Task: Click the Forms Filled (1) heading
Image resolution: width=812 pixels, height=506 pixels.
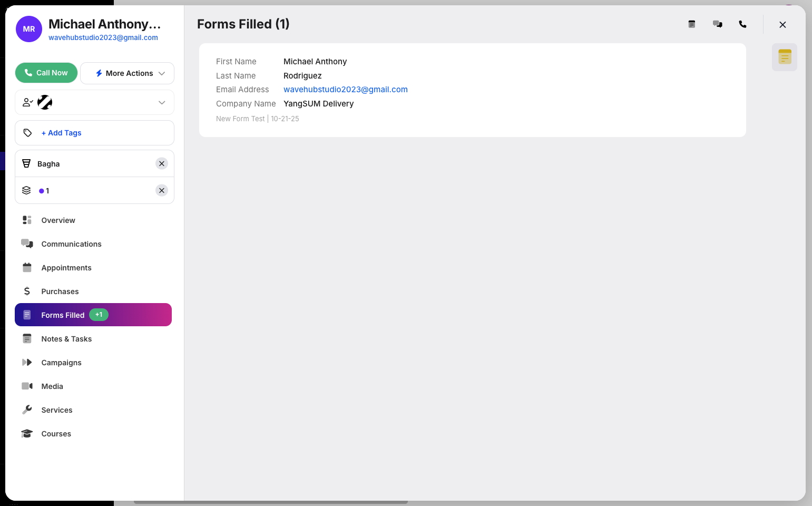Action: pos(243,24)
